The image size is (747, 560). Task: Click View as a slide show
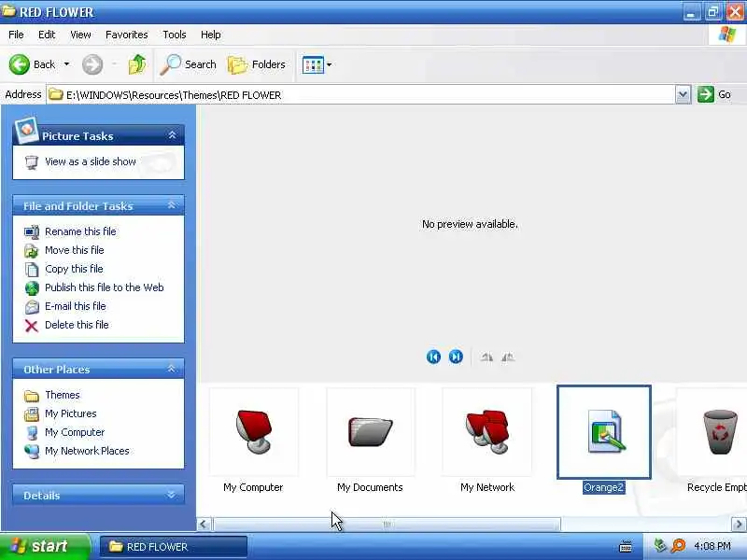[91, 161]
